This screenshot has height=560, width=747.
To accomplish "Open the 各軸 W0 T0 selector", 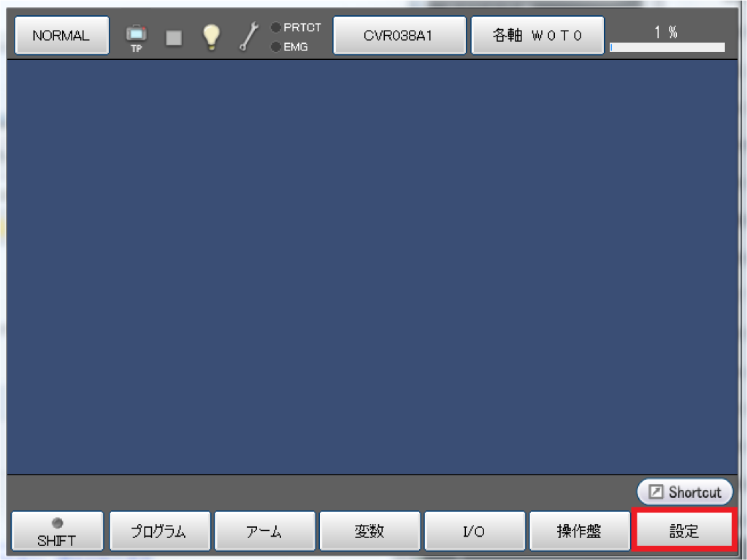I will pos(537,35).
